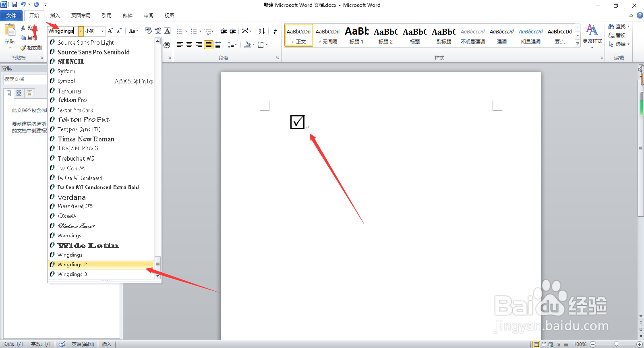Apply the 标题 1 heading style

(356, 35)
